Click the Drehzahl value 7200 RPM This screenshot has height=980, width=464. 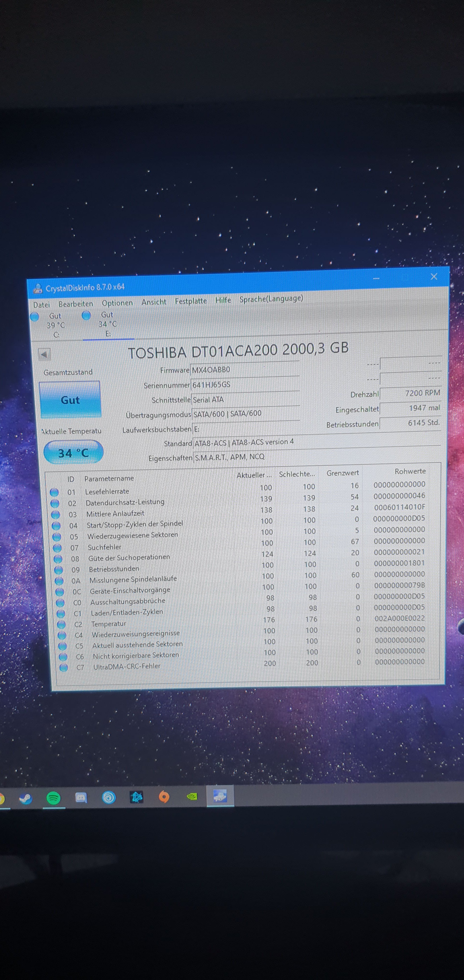click(x=410, y=393)
